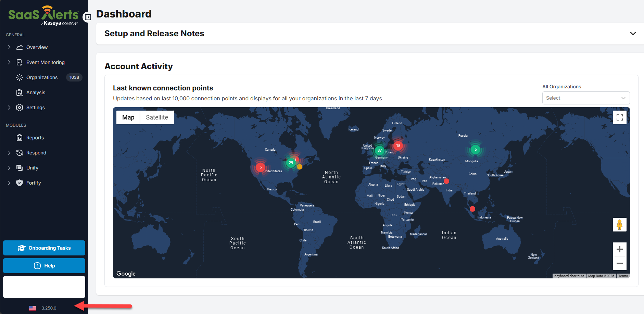Open Organizations from the sidebar icon
The height and width of the screenshot is (314, 644).
20,77
